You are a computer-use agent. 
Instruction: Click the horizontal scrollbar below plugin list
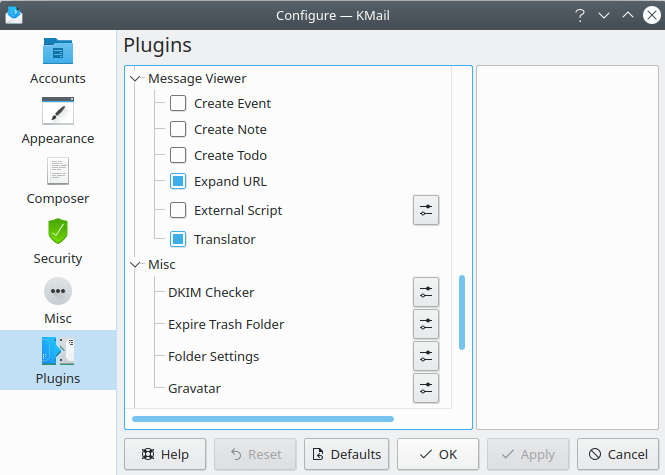coord(262,419)
